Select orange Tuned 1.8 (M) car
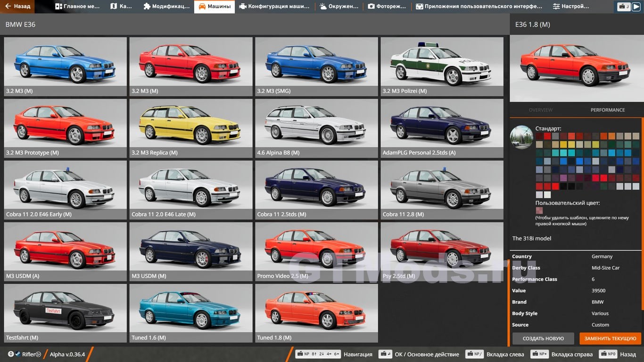Image resolution: width=644 pixels, height=362 pixels. [x=316, y=313]
